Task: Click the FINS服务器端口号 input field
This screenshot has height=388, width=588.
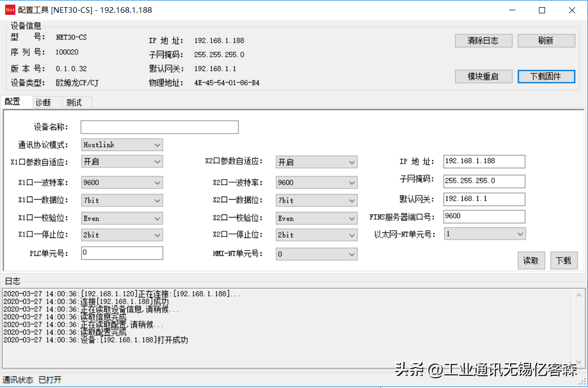Action: coord(484,216)
